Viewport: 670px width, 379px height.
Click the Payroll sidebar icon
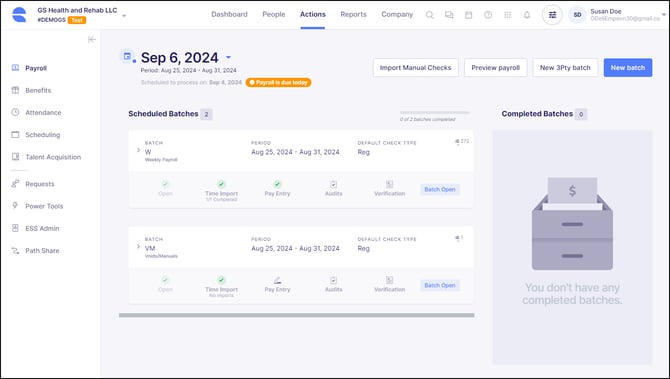(x=15, y=68)
